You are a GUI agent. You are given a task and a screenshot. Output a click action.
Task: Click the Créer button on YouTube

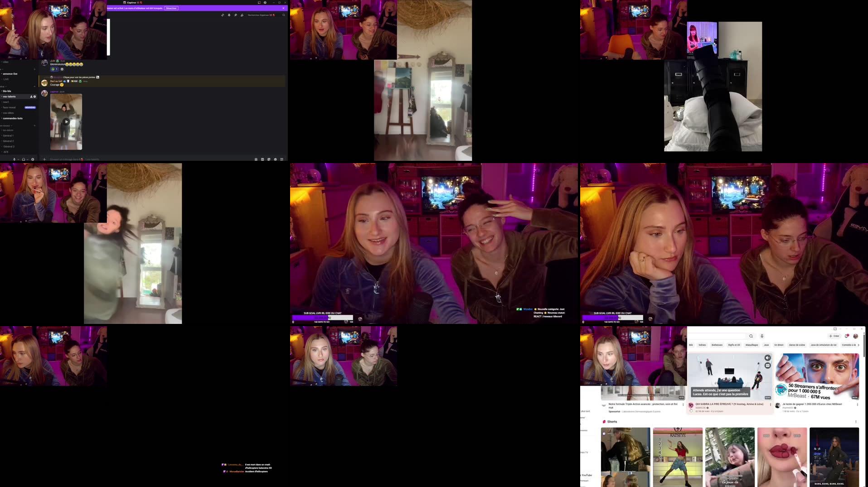click(x=834, y=336)
